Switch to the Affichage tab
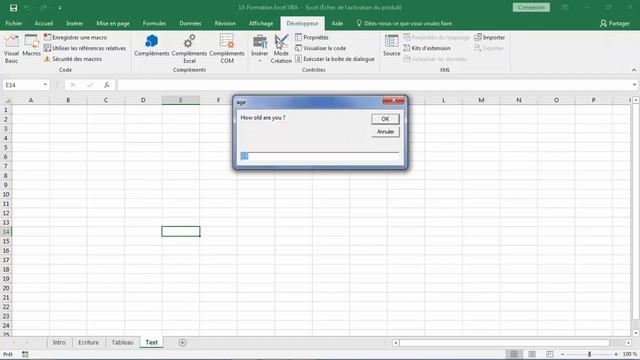Screen dimensions: 640x360 click(x=261, y=24)
